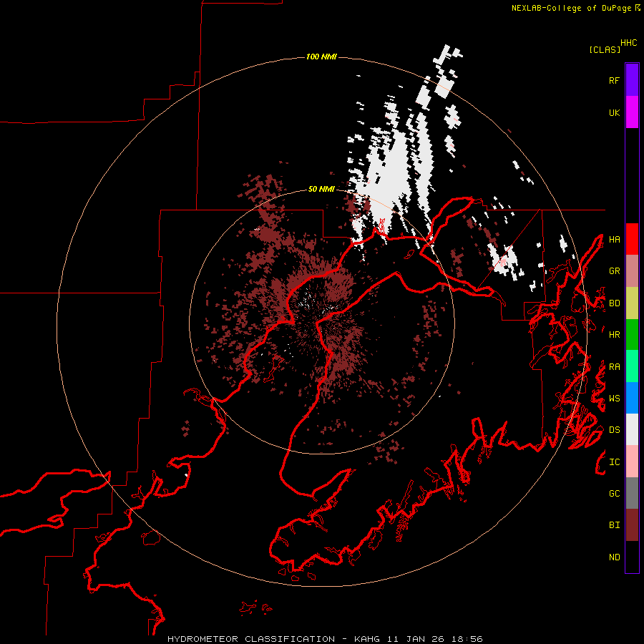Click the RF legend label
644x644 pixels.
(x=614, y=80)
